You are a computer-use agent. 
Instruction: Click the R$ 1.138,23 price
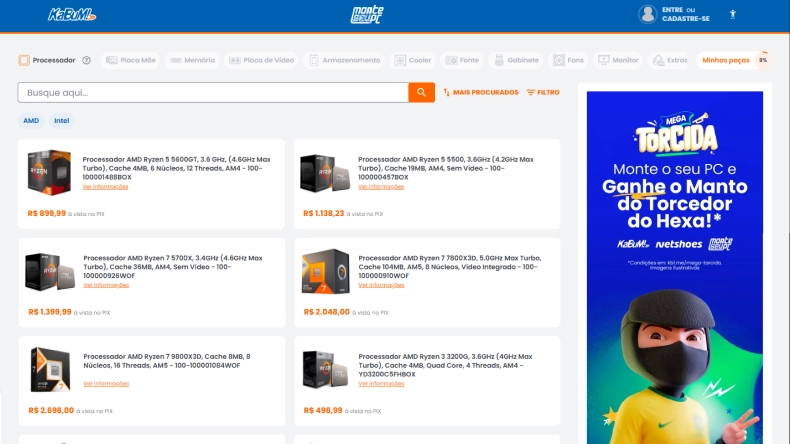pyautogui.click(x=323, y=214)
